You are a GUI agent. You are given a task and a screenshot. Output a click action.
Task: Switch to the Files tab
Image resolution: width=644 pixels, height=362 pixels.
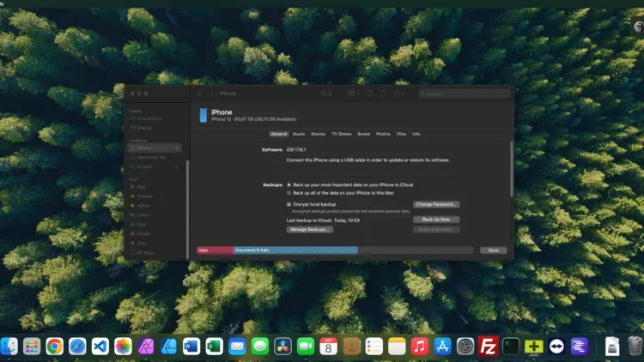(401, 134)
